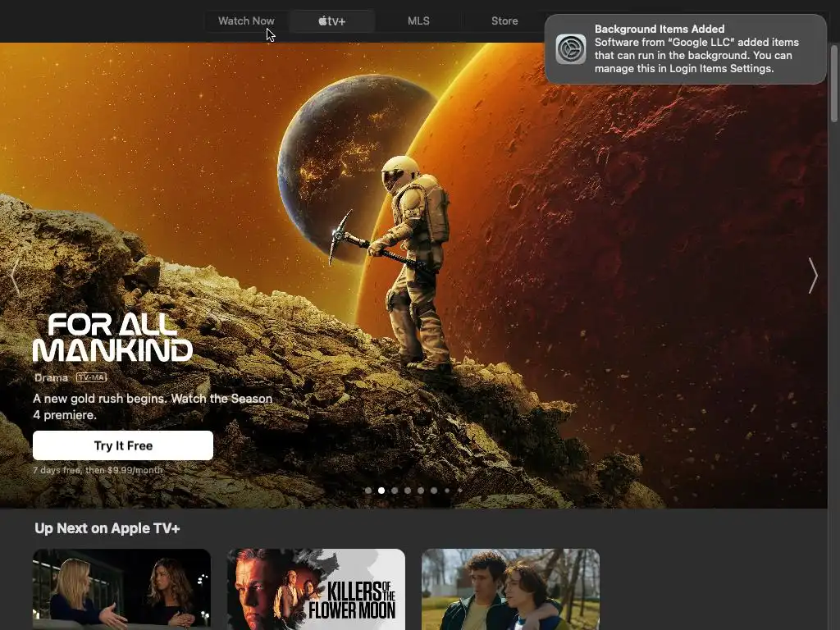This screenshot has height=630, width=840.
Task: Open the Apple TV+ tab
Action: [x=331, y=21]
